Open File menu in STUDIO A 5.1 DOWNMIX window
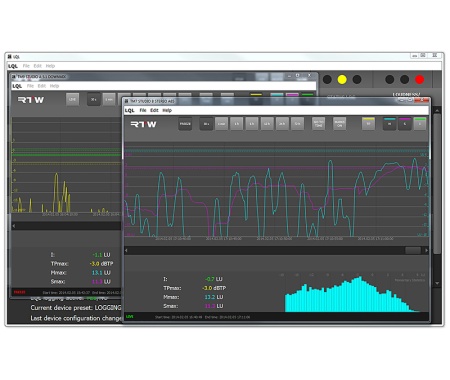The image size is (450, 380). (30, 86)
